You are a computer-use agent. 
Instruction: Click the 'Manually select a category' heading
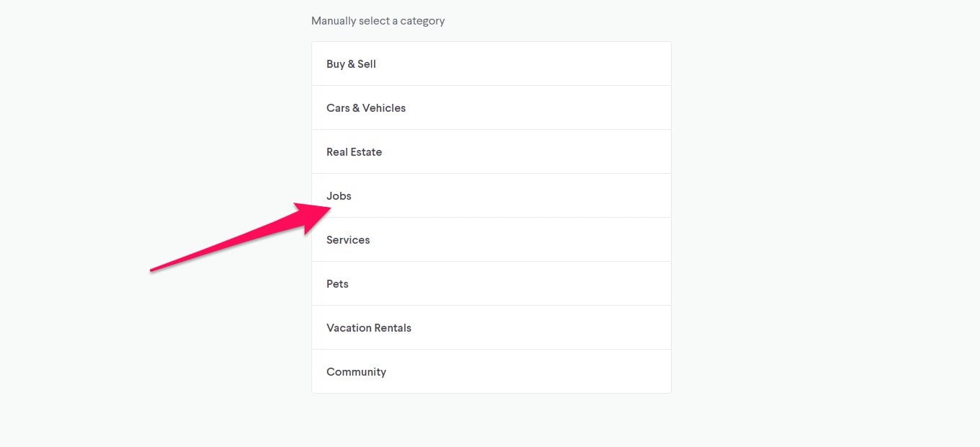(378, 21)
